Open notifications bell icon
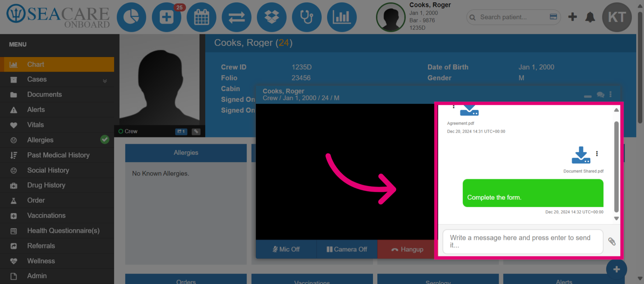This screenshot has width=644, height=284. click(590, 17)
